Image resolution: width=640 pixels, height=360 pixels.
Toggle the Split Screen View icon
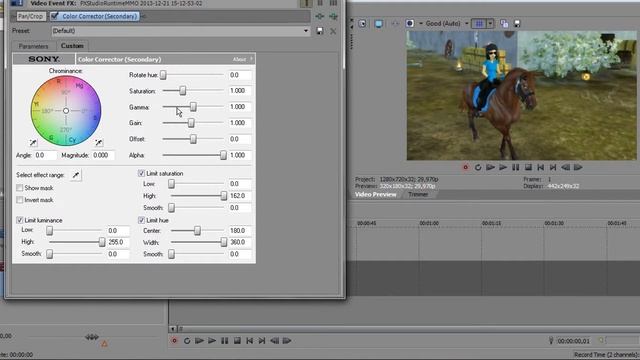(x=410, y=24)
